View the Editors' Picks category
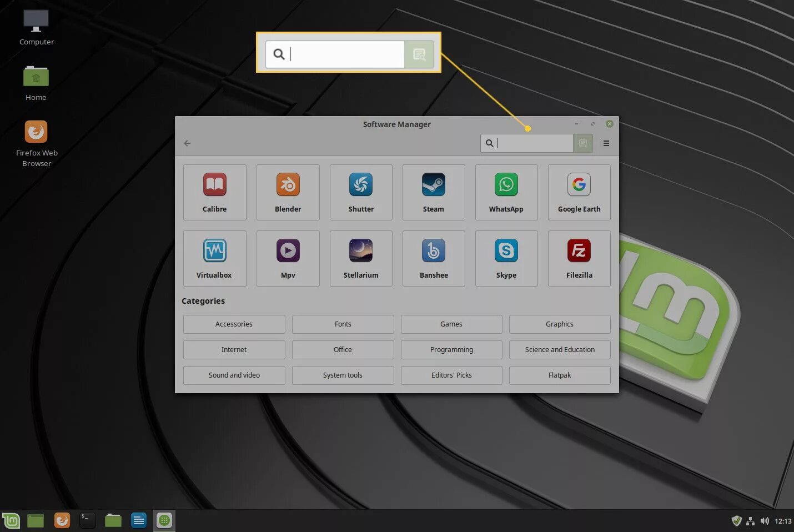Screen dimensions: 794x532 451,375
